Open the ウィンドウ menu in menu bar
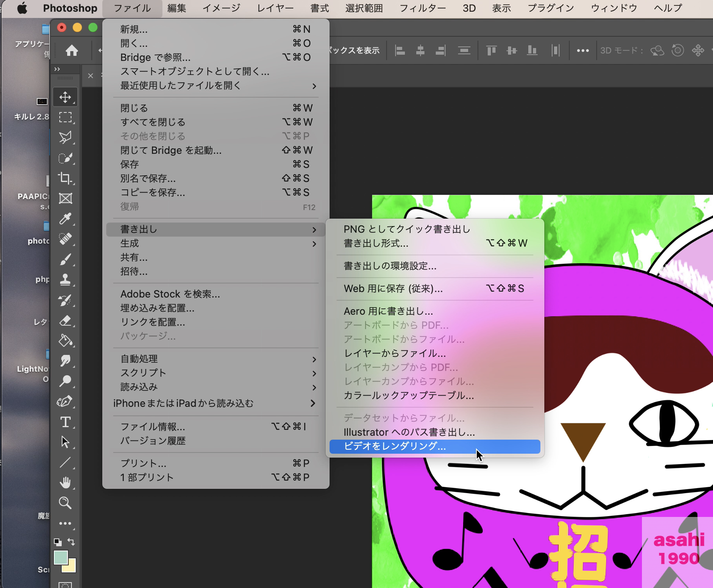The image size is (713, 588). (614, 8)
